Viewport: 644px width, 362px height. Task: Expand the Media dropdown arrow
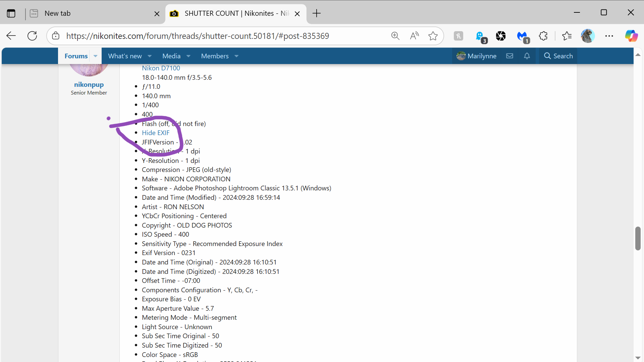(189, 56)
